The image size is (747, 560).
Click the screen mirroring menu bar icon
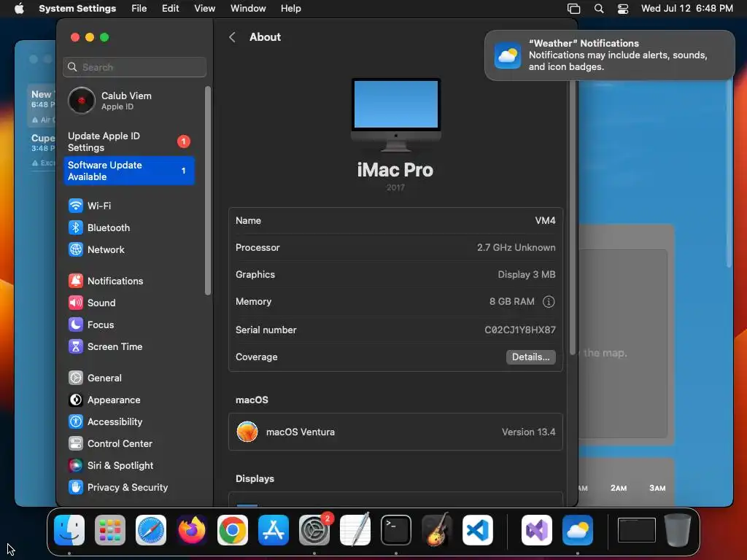(573, 9)
